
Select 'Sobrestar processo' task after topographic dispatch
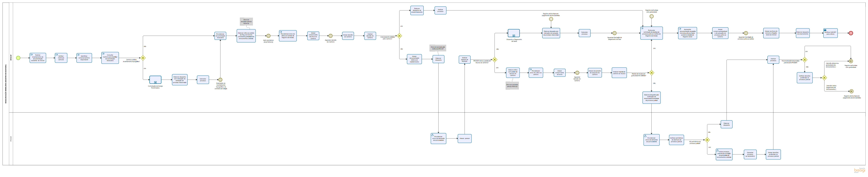pos(203,80)
